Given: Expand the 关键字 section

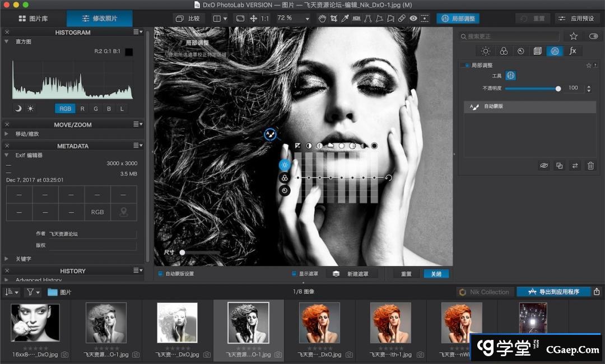Looking at the screenshot, I should (6, 259).
